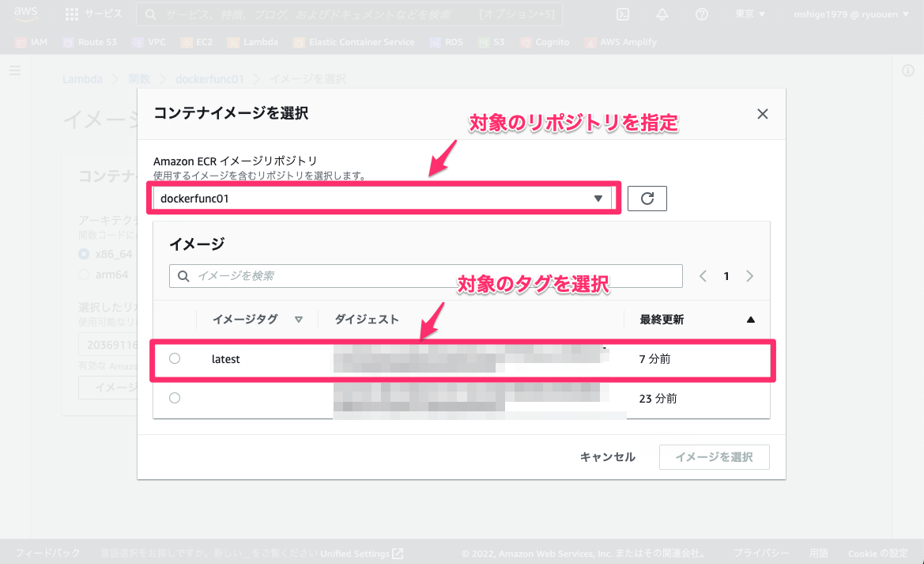Sort by image tag arrow
Screen dimensions: 924x564
coord(299,320)
